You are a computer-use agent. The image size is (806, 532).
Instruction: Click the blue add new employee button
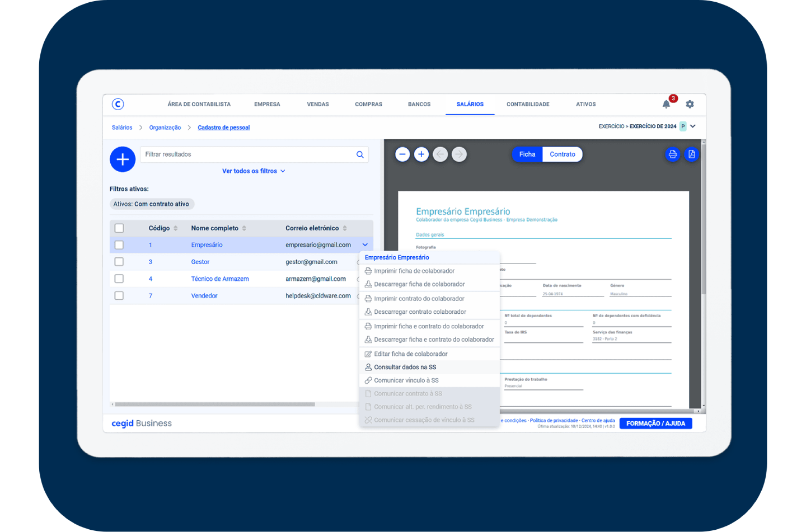tap(123, 159)
